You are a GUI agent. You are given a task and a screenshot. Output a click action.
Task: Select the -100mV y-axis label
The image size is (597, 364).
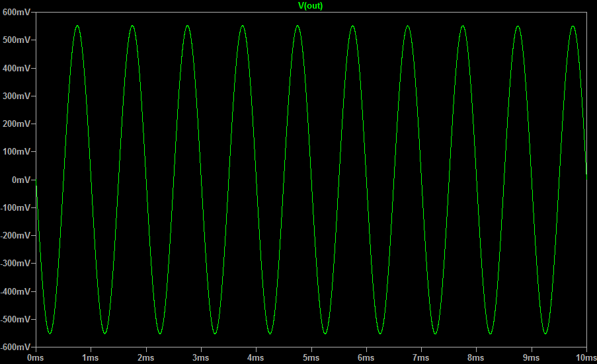tap(15, 207)
